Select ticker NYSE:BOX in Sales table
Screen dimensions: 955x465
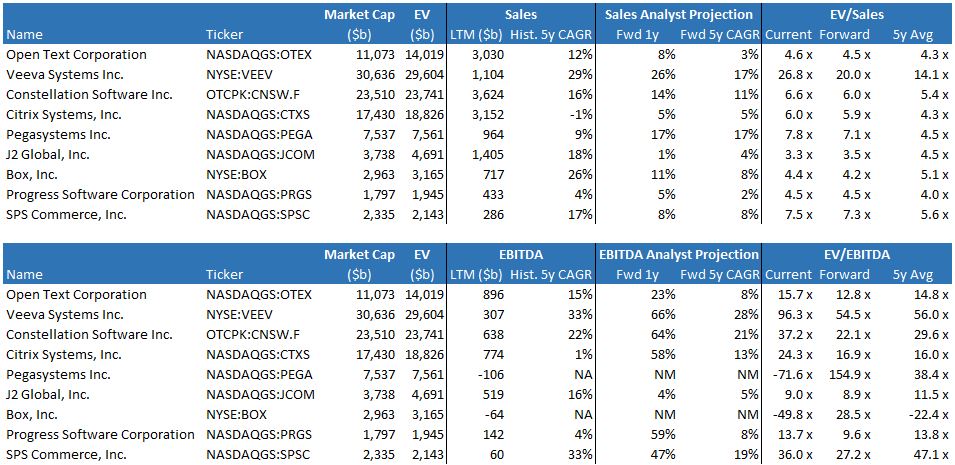pos(236,175)
